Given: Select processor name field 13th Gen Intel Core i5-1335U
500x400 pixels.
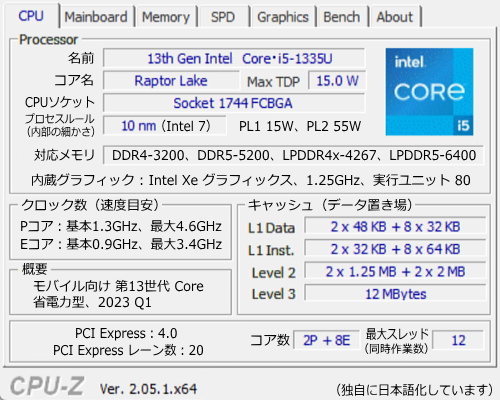Looking at the screenshot, I should pos(234,59).
